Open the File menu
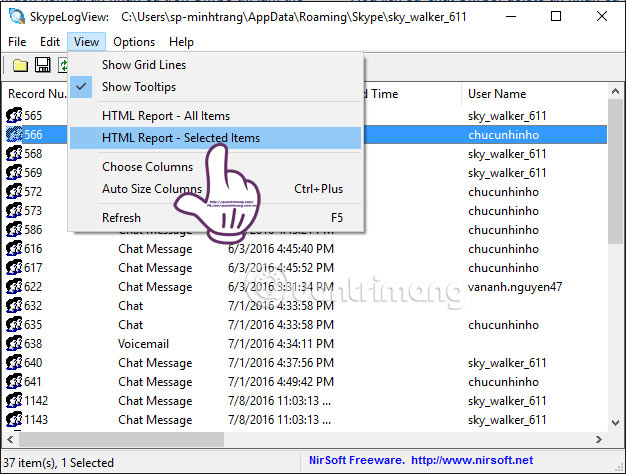This screenshot has width=626, height=474. pos(17,42)
